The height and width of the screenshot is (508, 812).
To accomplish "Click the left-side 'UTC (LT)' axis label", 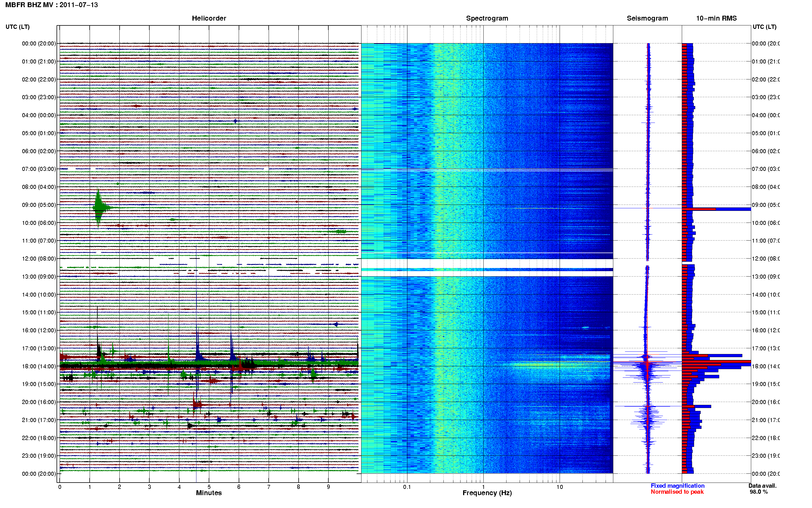I will click(17, 27).
